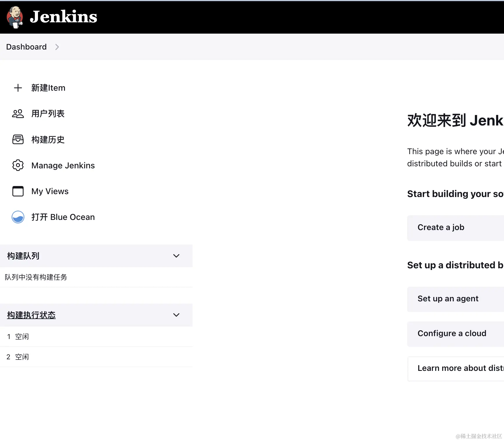Open 打开 Blue Ocean link
The width and height of the screenshot is (504, 441).
tap(63, 217)
